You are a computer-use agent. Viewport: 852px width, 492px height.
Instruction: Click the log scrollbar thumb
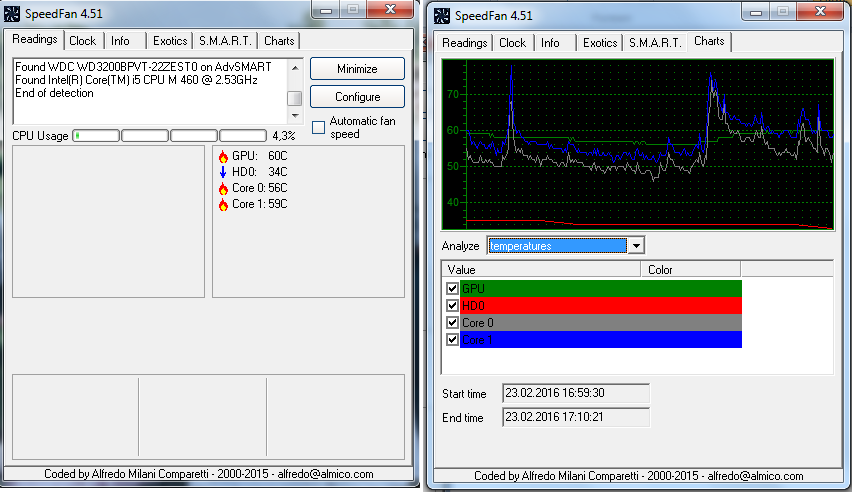[295, 98]
